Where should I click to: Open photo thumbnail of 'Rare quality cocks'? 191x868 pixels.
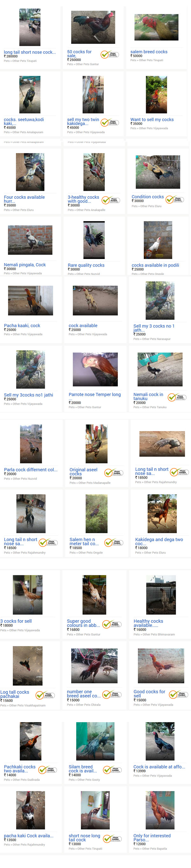(x=94, y=240)
